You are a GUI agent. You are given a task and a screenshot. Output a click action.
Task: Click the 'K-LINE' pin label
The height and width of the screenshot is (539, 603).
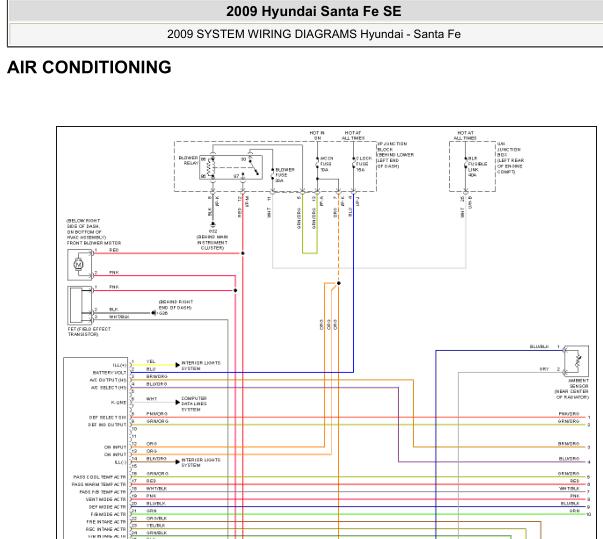click(x=118, y=403)
